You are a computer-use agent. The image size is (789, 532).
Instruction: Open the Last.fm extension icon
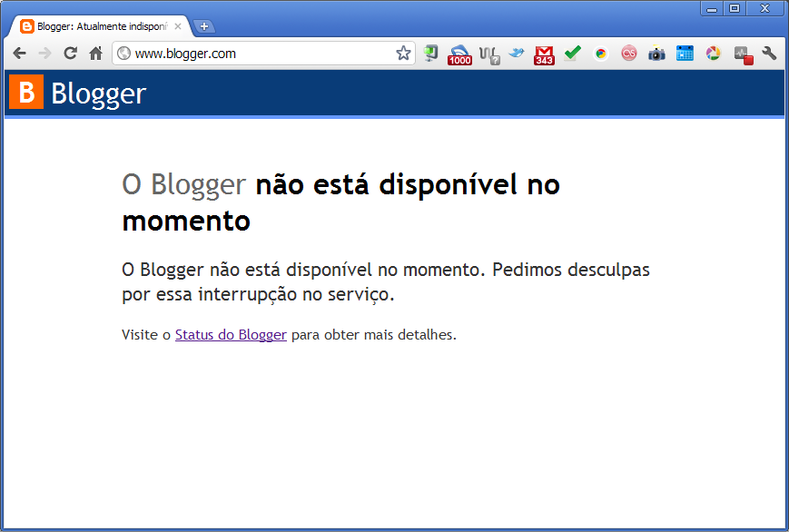click(x=628, y=54)
